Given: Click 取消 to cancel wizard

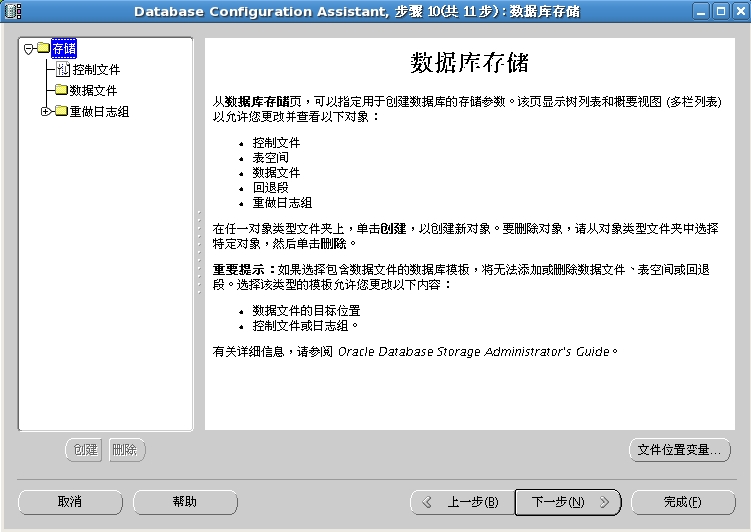Looking at the screenshot, I should tap(70, 502).
